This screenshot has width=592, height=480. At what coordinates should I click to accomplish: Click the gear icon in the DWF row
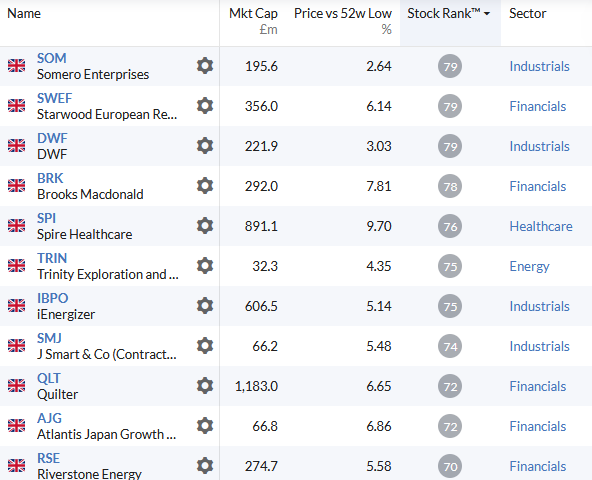(x=205, y=146)
